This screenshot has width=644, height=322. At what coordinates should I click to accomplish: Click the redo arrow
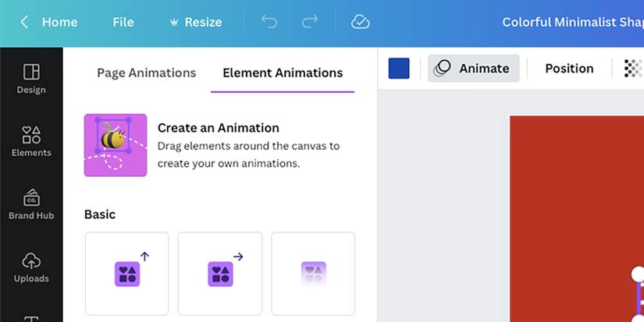[x=310, y=22]
